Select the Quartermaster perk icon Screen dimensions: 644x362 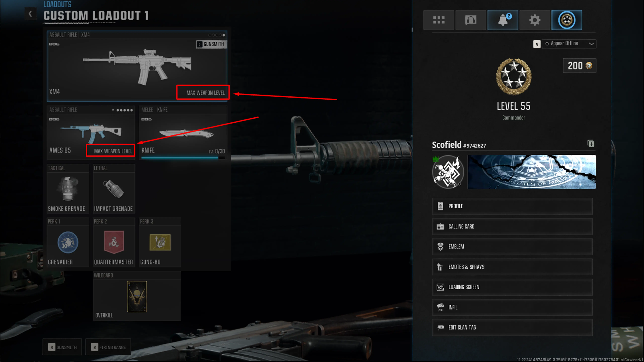pos(114,242)
